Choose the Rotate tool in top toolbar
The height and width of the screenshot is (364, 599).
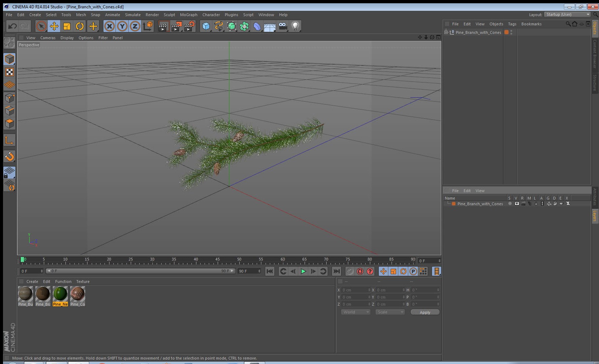(80, 26)
